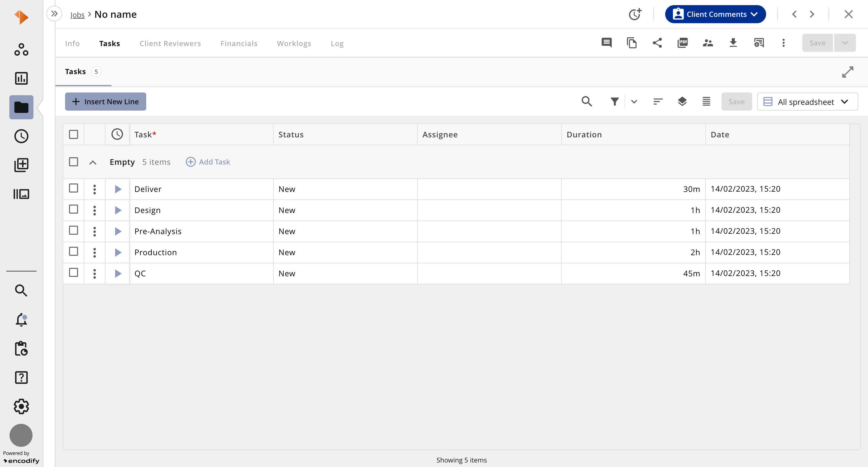Click the client review chat icon
This screenshot has height=467, width=868.
[x=759, y=43]
